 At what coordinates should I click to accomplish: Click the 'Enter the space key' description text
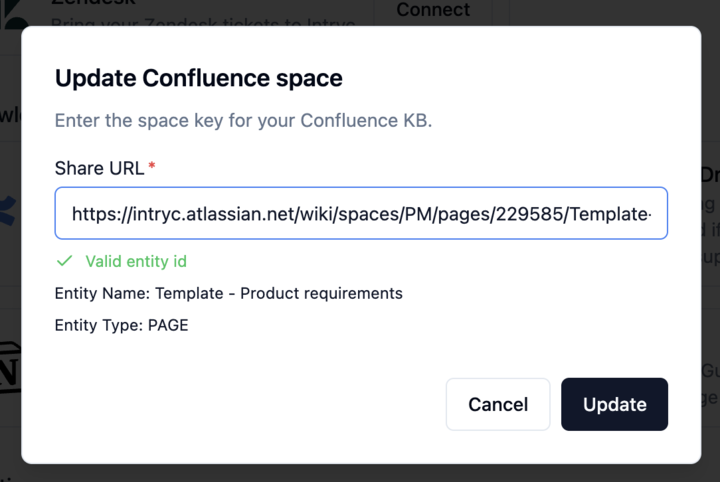(243, 121)
